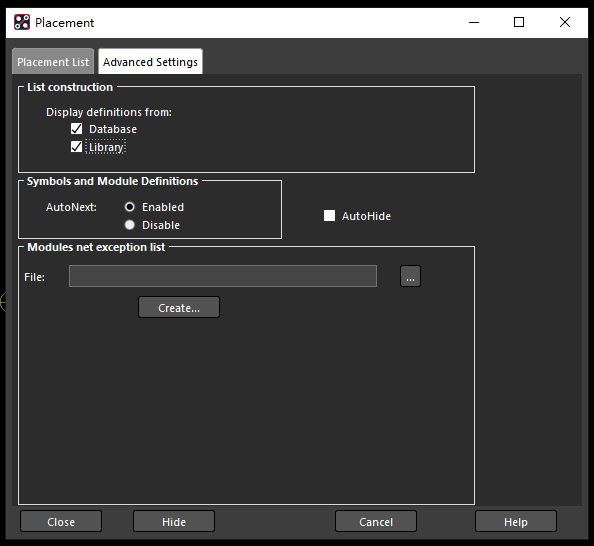
Task: Maximize the Placement window
Action: (x=519, y=22)
